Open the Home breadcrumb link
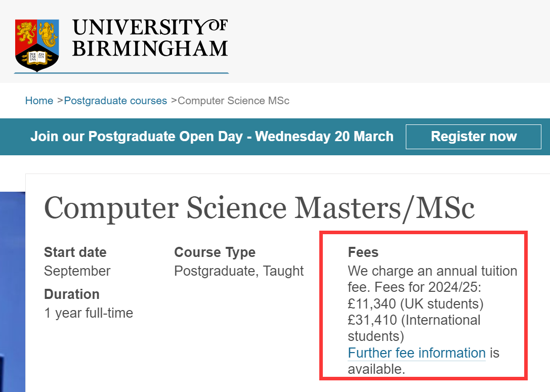 click(39, 101)
